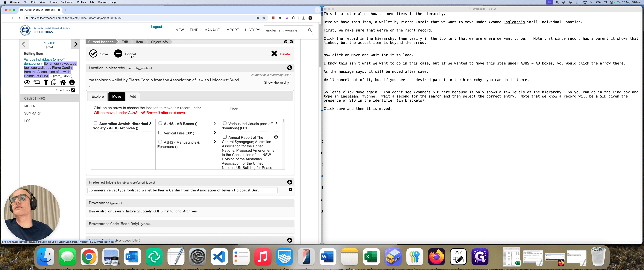Image resolution: width=644 pixels, height=270 pixels.
Task: Open Excel from the Dock
Action: 371,257
